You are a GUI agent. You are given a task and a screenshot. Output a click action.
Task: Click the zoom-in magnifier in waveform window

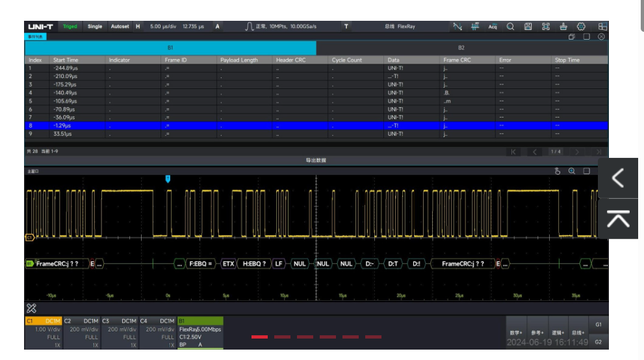(x=572, y=171)
